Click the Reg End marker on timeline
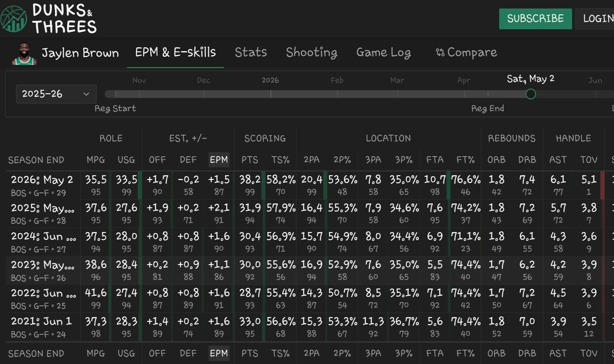This screenshot has width=614, height=364. pyautogui.click(x=487, y=108)
